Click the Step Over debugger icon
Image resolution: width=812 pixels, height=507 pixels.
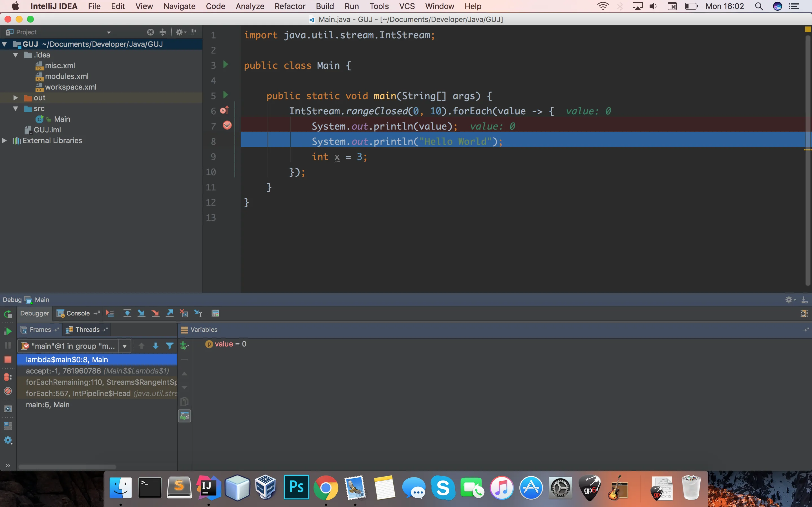point(127,313)
